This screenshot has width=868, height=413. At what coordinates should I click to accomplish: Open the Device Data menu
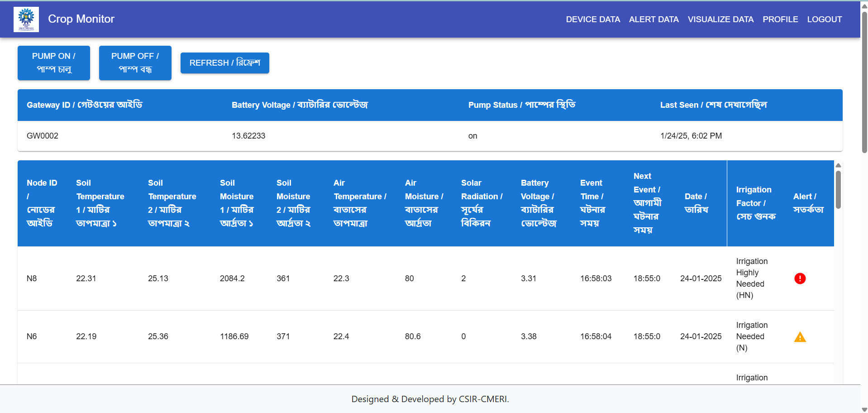pos(592,19)
